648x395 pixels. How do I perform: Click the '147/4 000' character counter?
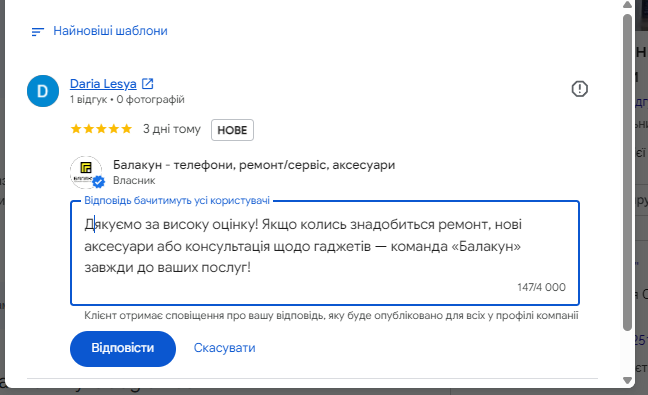[x=541, y=287]
